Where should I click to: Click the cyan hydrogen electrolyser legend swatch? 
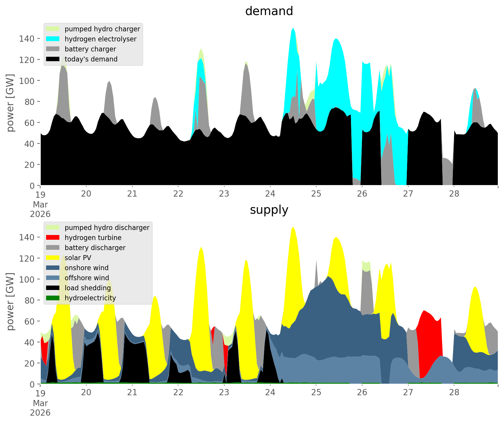tap(53, 39)
